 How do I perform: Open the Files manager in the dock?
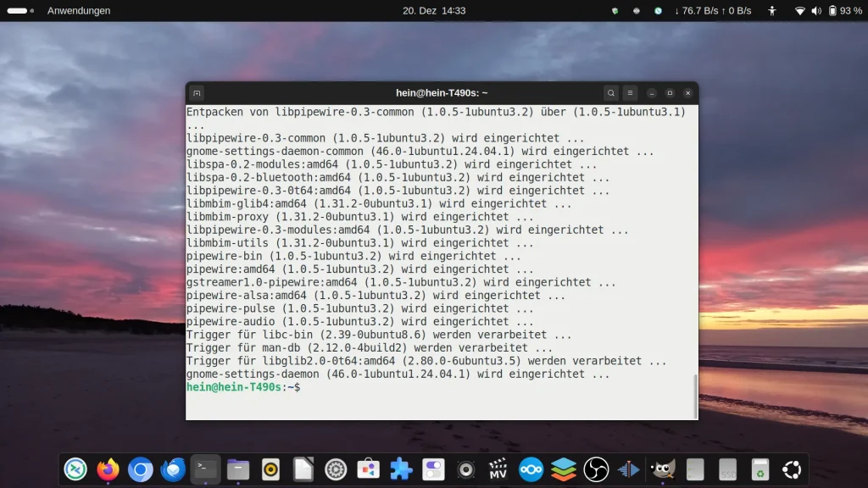click(237, 469)
